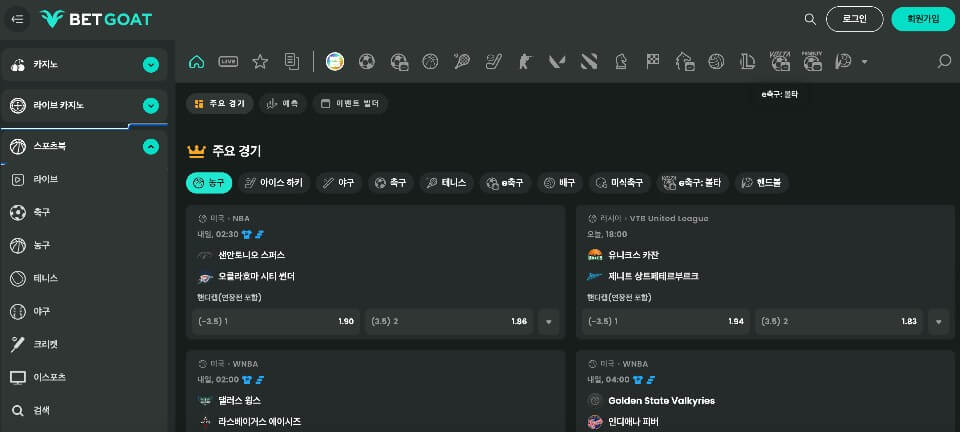Screen dimensions: 960x432
Task: Expand the 라이브 카지노 sidebar section chevron
Action: pyautogui.click(x=151, y=106)
